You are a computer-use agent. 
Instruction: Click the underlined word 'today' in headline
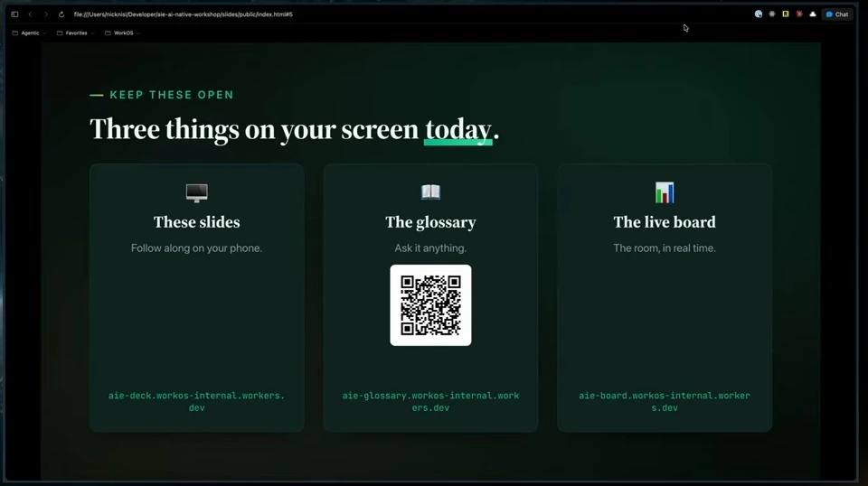(458, 130)
